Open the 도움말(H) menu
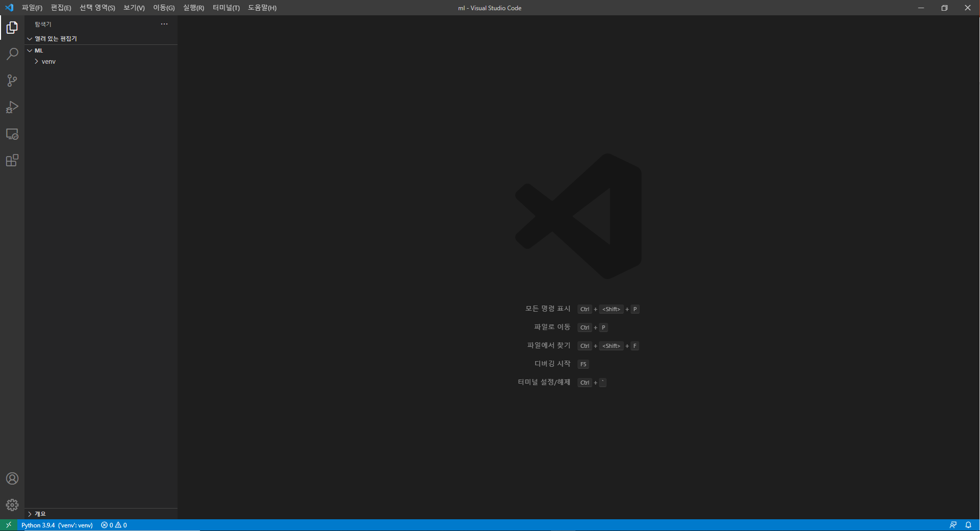The width and height of the screenshot is (980, 531). tap(262, 8)
